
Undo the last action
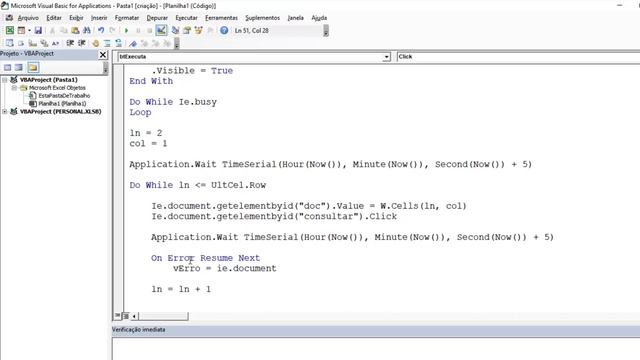point(101,30)
